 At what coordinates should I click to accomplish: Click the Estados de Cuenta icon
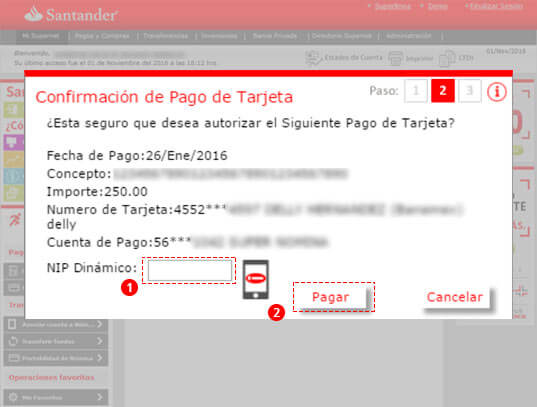(x=313, y=58)
